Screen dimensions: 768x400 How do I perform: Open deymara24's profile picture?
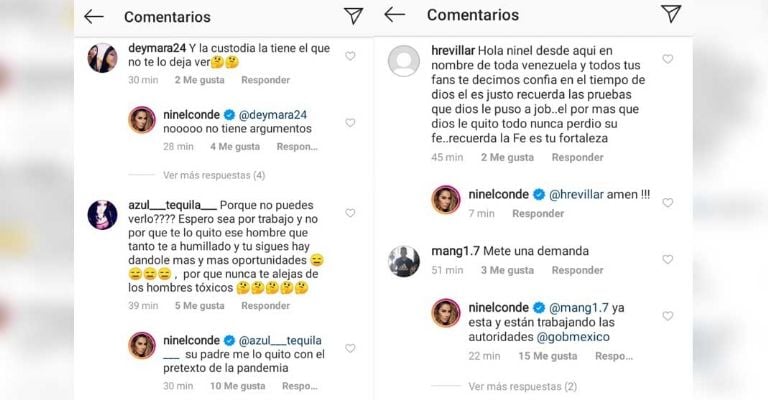point(103,58)
